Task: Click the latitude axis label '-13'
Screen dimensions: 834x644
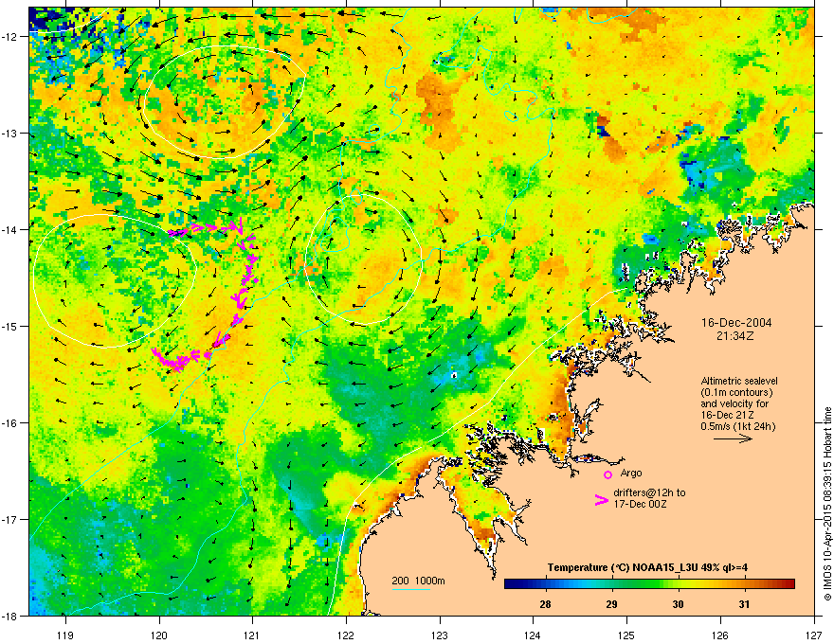Action: coord(10,133)
